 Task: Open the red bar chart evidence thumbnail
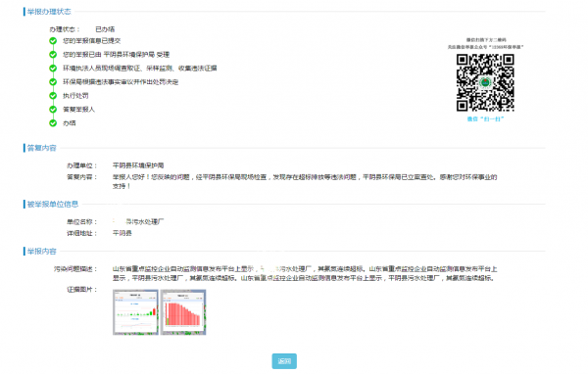183,311
